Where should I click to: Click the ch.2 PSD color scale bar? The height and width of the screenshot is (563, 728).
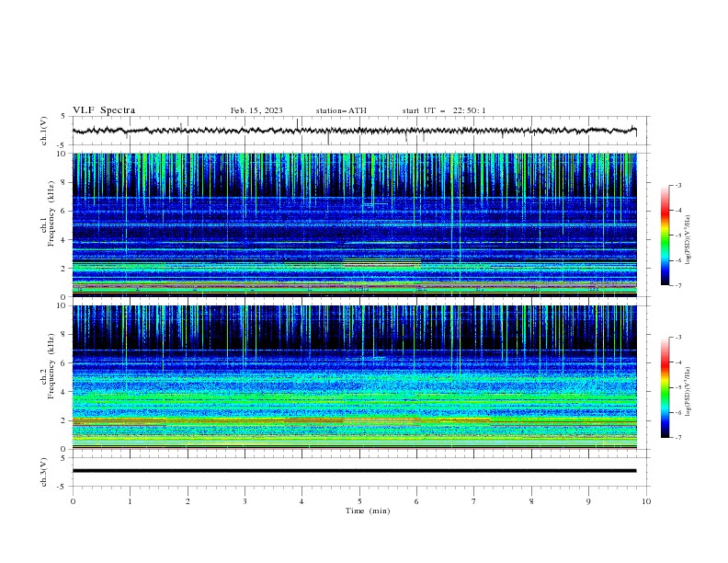pyautogui.click(x=665, y=387)
